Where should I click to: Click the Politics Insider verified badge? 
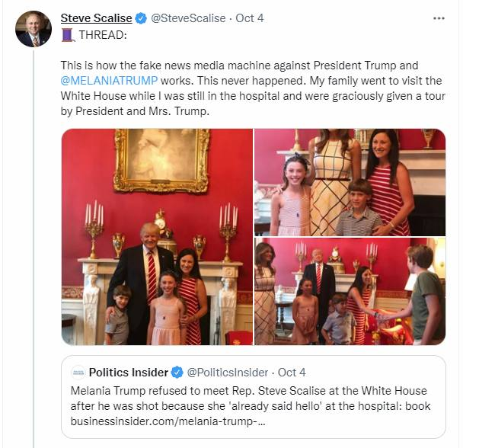(177, 373)
